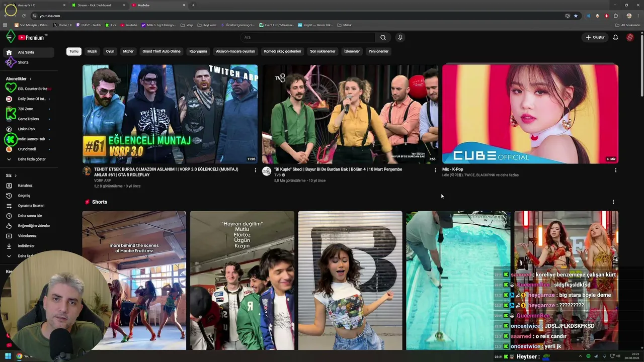Select Komedi skeç gösterileri chip
The image size is (644, 362).
(282, 51)
